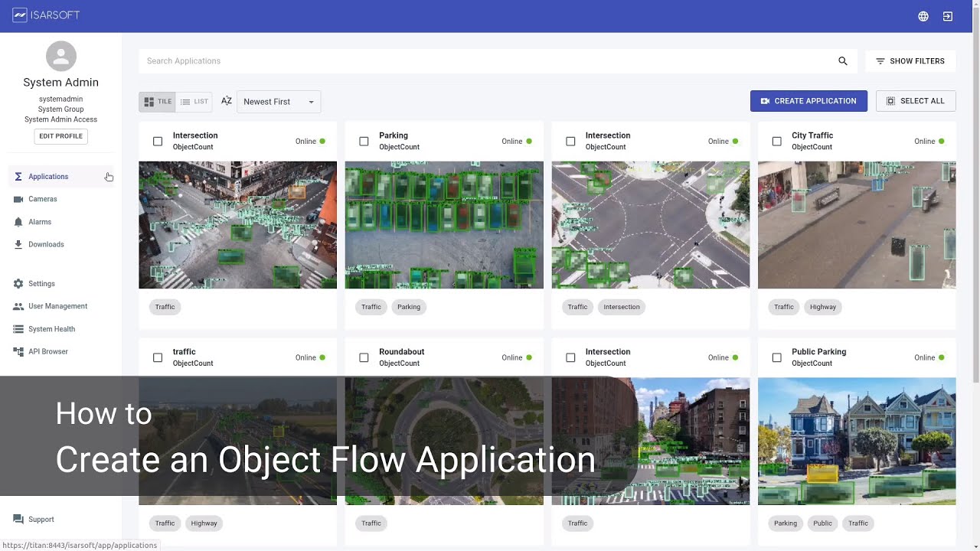This screenshot has width=980, height=551.
Task: Open the Newest First sort dropdown
Action: (x=279, y=102)
